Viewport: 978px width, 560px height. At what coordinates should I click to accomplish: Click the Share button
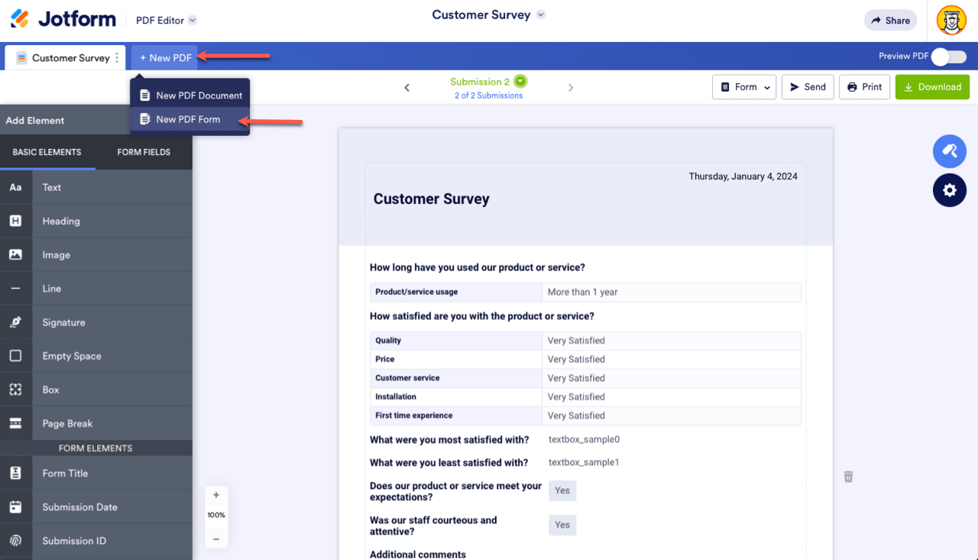(890, 21)
